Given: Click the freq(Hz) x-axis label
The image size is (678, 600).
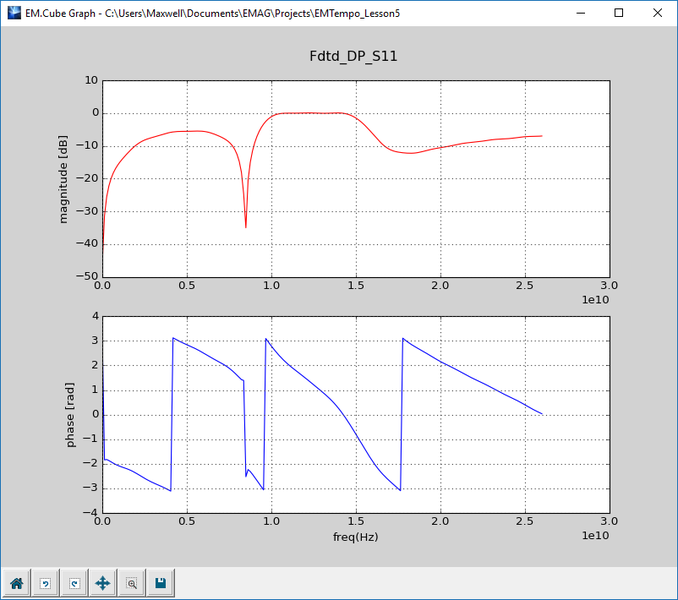Looking at the screenshot, I should (354, 537).
